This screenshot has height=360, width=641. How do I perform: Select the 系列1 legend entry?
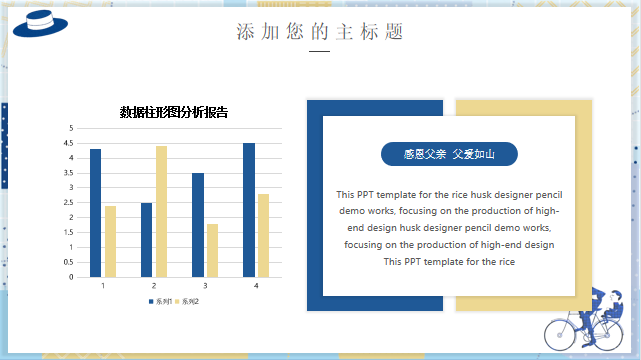pos(160,302)
